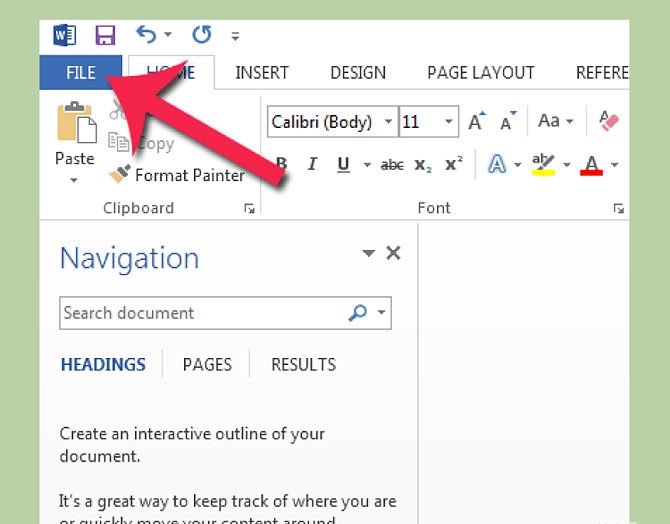The image size is (670, 524).
Task: Open the font size dropdown
Action: click(x=449, y=122)
